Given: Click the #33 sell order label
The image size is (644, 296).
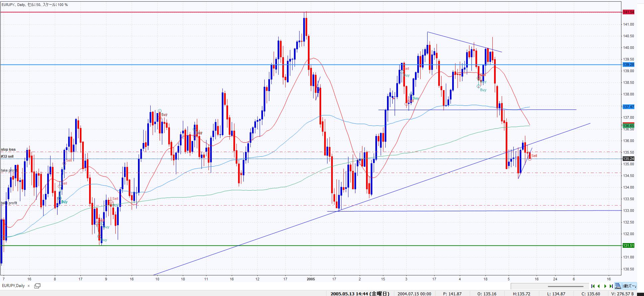Looking at the screenshot, I should 7,156.
